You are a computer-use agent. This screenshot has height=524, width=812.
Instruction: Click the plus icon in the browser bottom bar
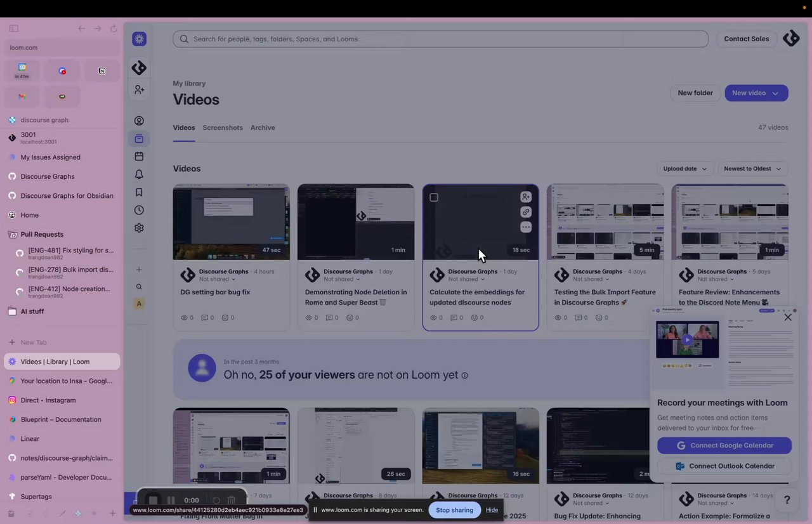pos(112,513)
